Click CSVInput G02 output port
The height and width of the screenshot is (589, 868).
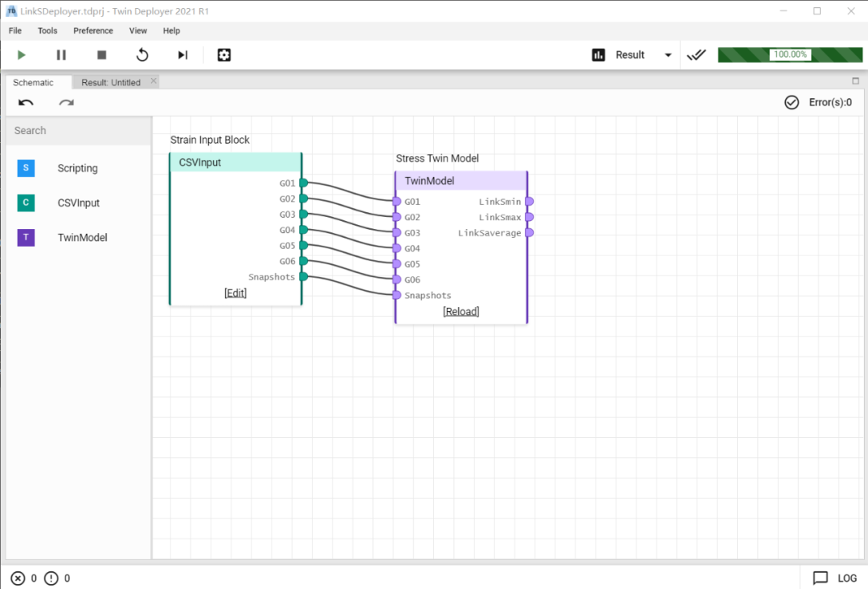(x=303, y=198)
